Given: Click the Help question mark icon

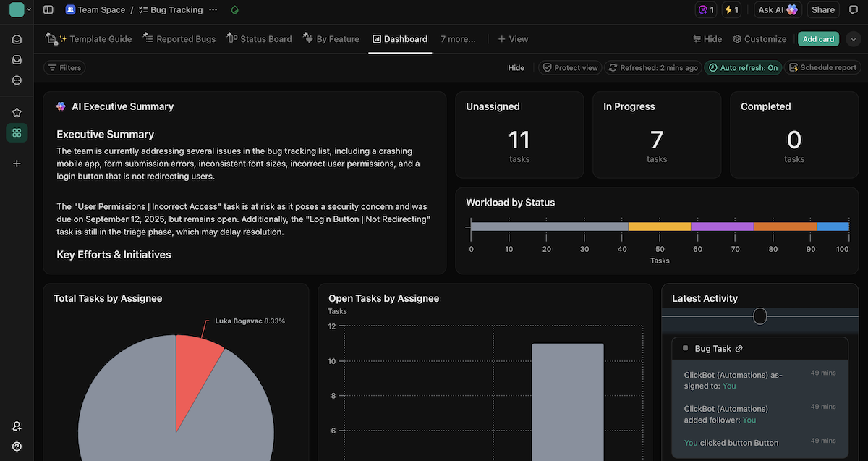Looking at the screenshot, I should pyautogui.click(x=17, y=446).
